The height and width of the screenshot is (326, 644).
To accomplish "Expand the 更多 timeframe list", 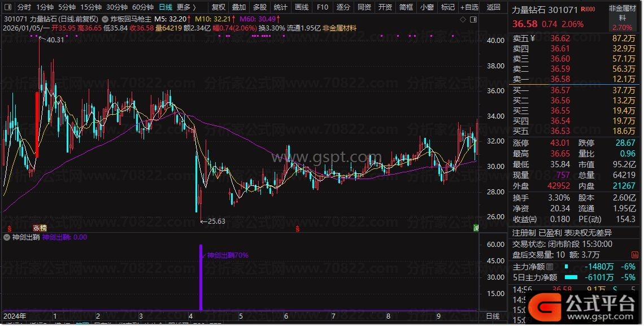I will coord(186,7).
